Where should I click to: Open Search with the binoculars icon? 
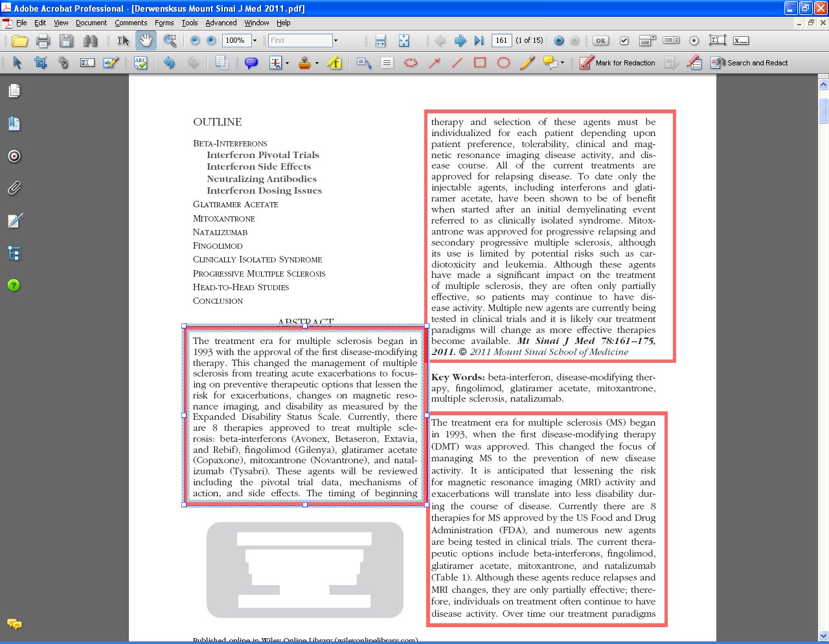pos(90,41)
